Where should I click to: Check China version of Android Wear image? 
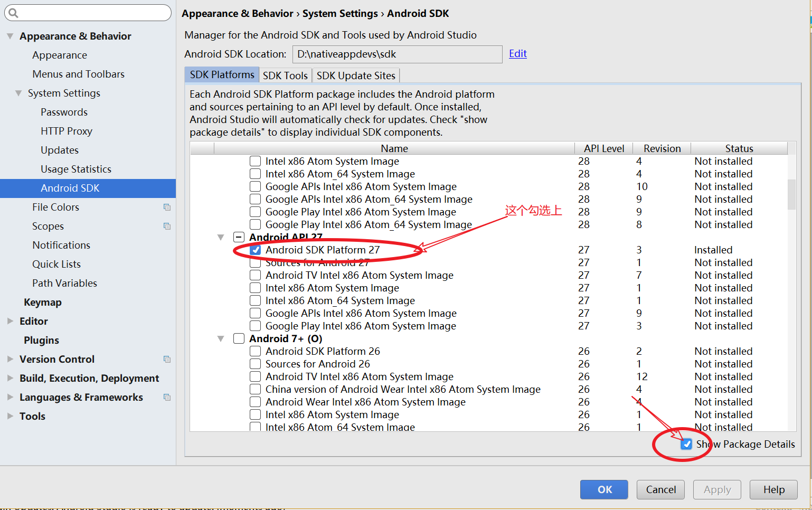256,389
